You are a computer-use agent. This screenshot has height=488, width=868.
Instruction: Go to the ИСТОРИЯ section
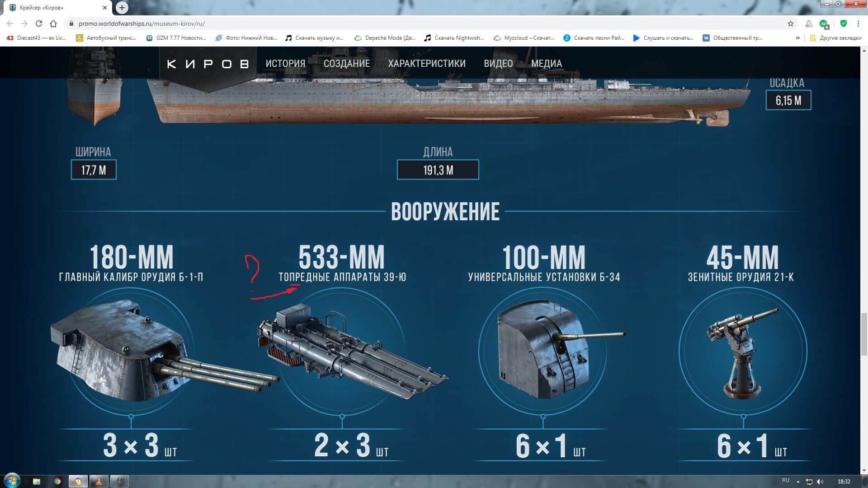click(285, 64)
